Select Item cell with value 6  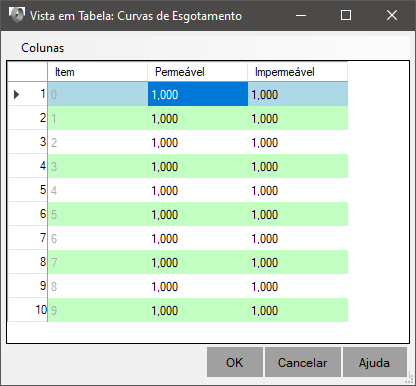click(x=98, y=238)
